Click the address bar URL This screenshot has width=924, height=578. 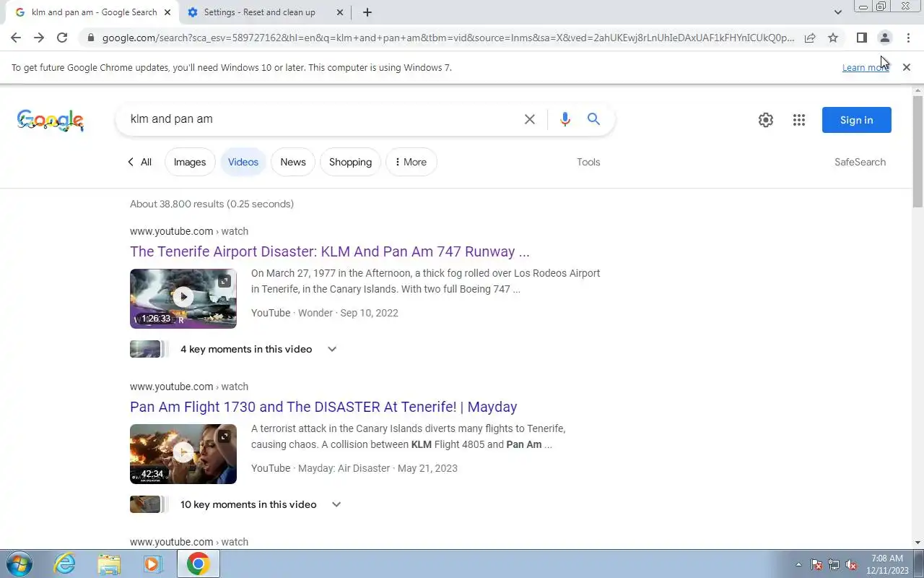click(x=448, y=38)
